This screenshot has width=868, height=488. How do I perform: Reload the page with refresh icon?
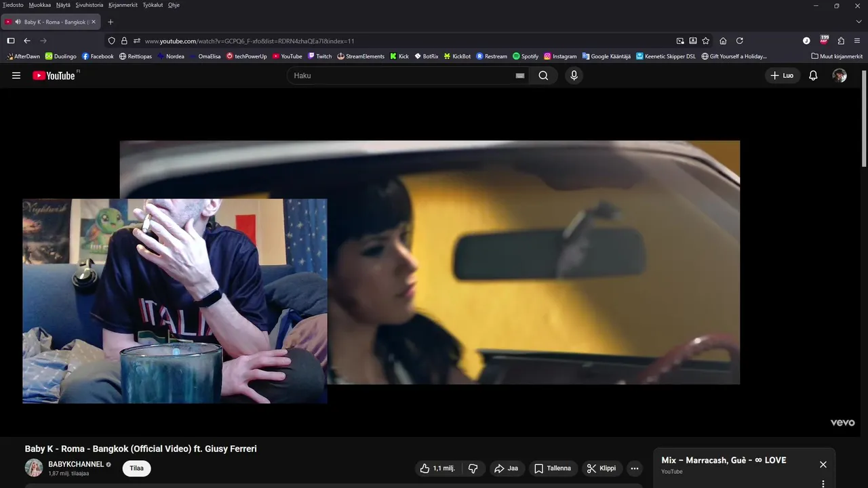pyautogui.click(x=740, y=41)
